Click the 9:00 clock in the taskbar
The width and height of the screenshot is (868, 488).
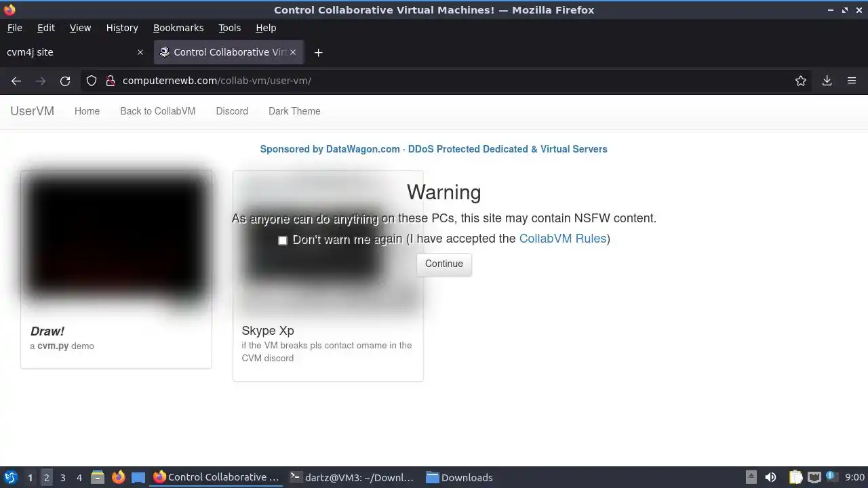pyautogui.click(x=854, y=477)
